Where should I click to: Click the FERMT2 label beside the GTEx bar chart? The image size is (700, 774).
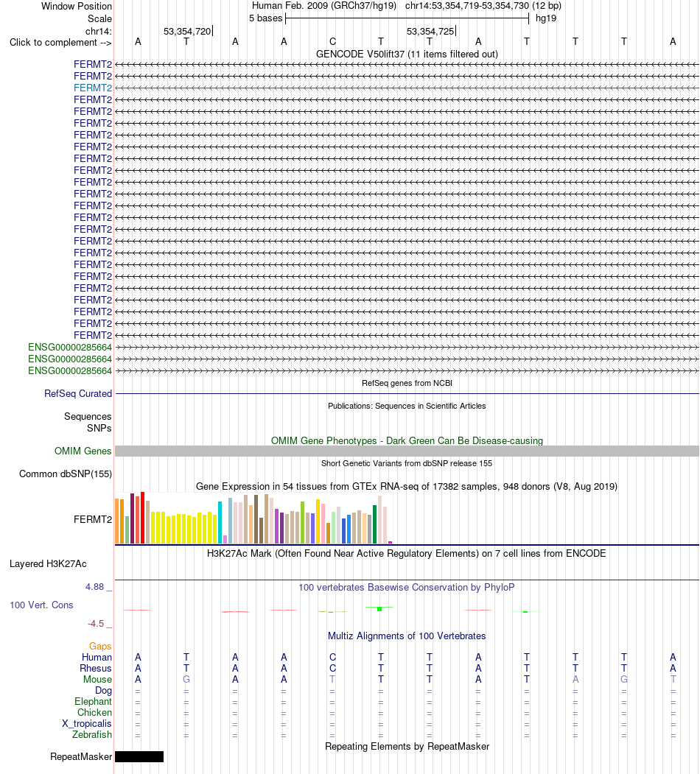93,519
